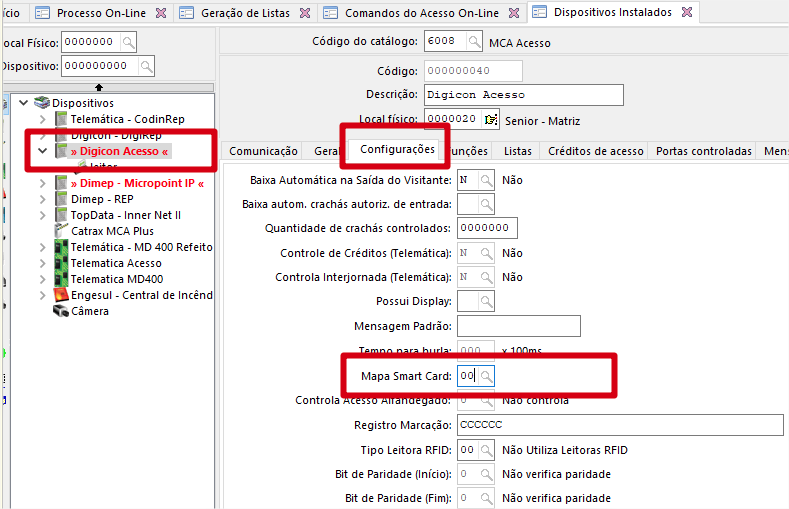Open Local físico details icon
The image size is (789, 509).
tap(491, 119)
